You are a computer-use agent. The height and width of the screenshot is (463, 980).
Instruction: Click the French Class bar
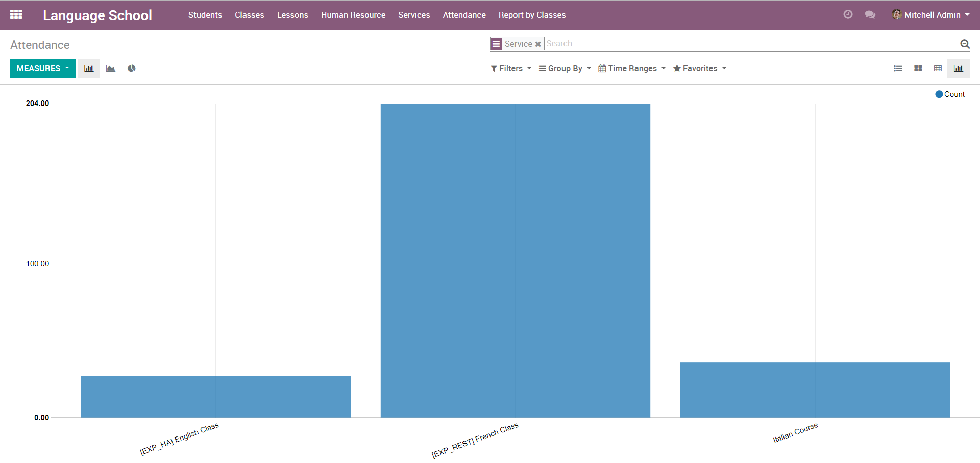[x=515, y=260]
